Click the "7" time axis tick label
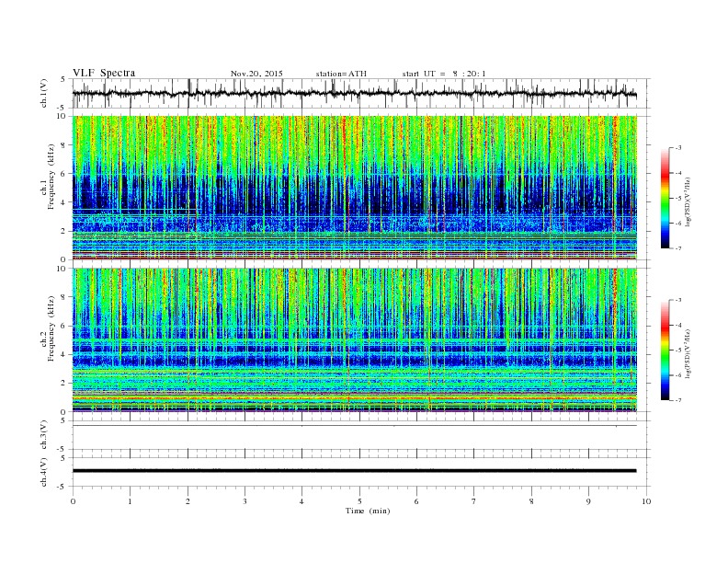The height and width of the screenshot is (563, 728). coord(474,501)
